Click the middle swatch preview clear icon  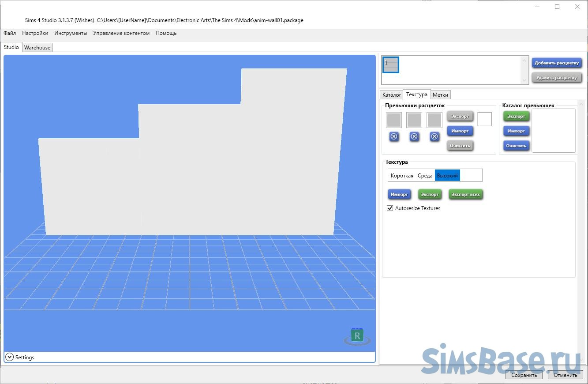pyautogui.click(x=414, y=137)
